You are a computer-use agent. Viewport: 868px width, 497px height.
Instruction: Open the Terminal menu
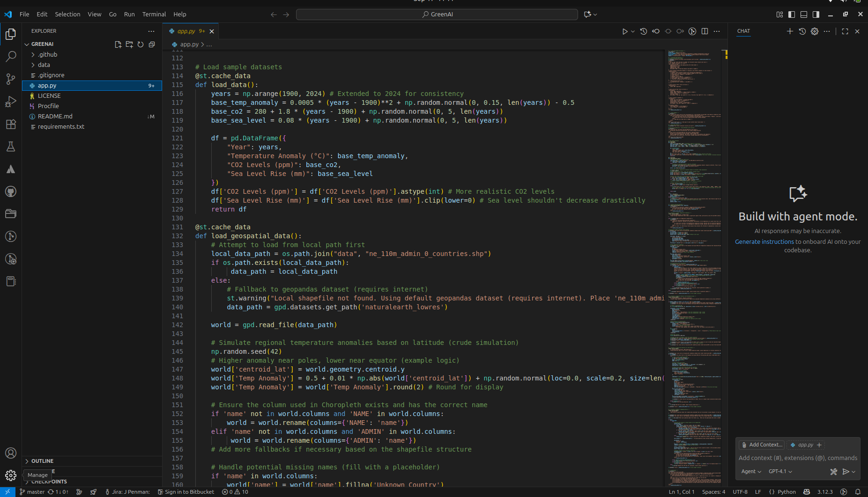click(154, 15)
